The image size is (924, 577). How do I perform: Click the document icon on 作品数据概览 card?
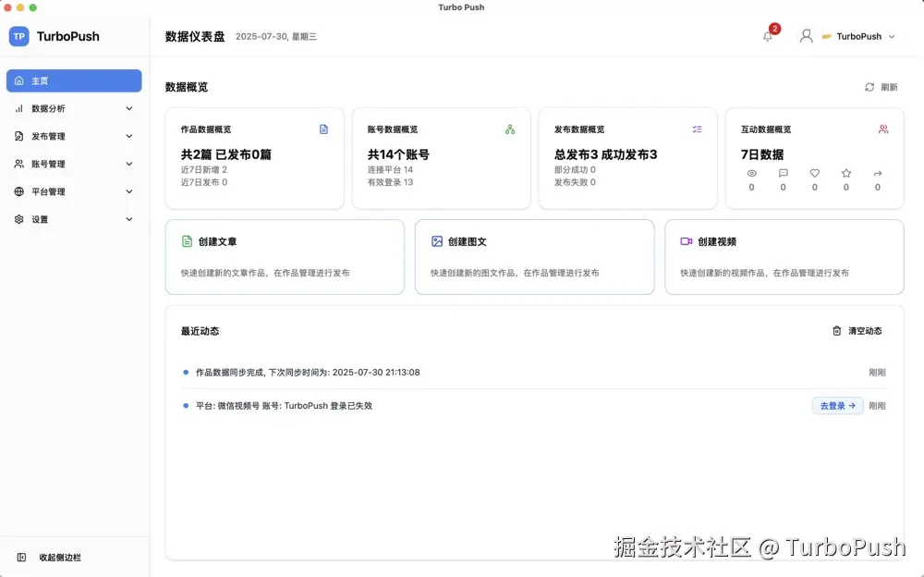pyautogui.click(x=324, y=129)
